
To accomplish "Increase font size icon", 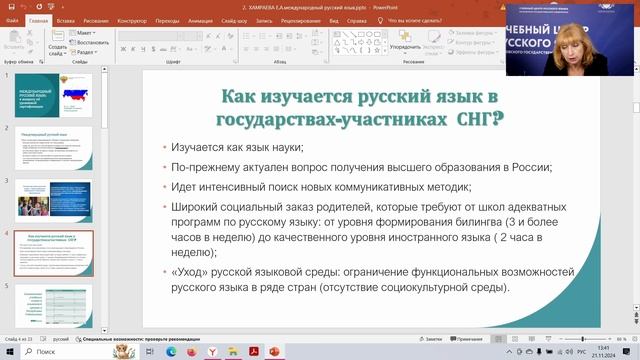I will click(x=209, y=36).
